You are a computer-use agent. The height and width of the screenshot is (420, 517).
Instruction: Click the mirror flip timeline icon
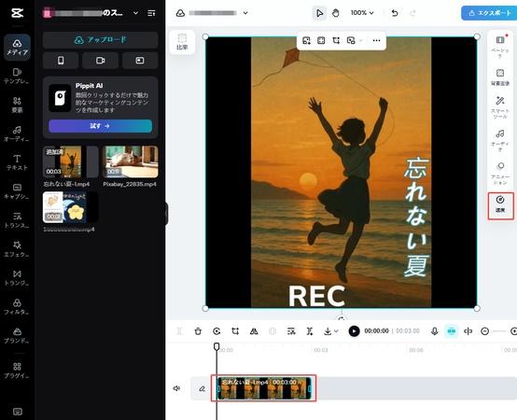254,331
